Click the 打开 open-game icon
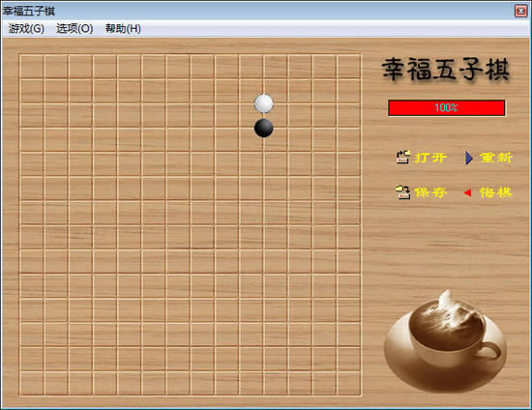Viewport: 532px width, 410px height. pyautogui.click(x=403, y=157)
